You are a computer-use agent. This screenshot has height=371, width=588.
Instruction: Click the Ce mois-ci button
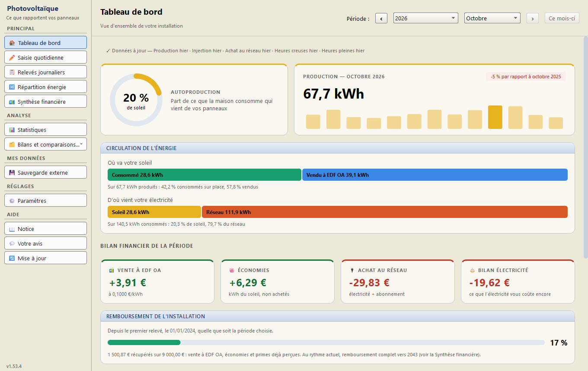562,18
